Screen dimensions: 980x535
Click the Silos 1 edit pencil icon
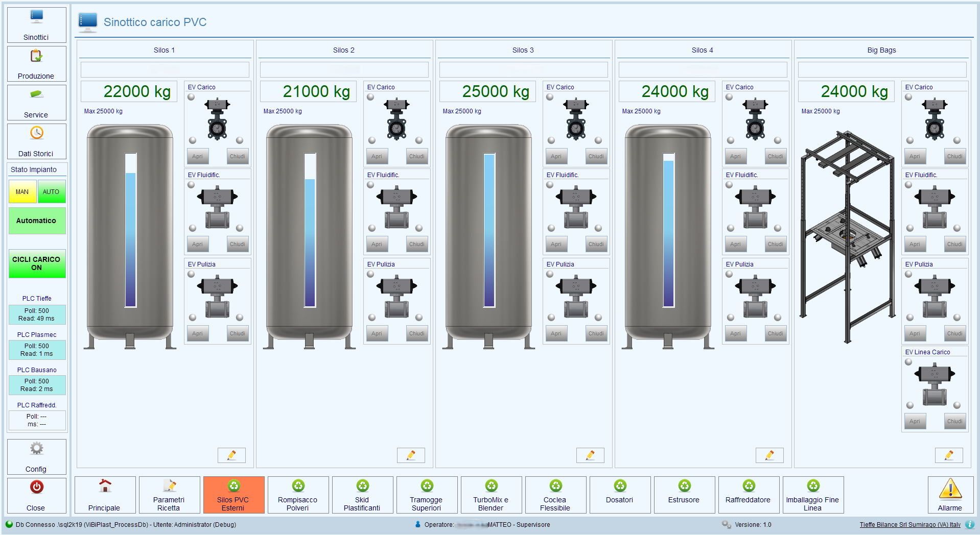[231, 455]
